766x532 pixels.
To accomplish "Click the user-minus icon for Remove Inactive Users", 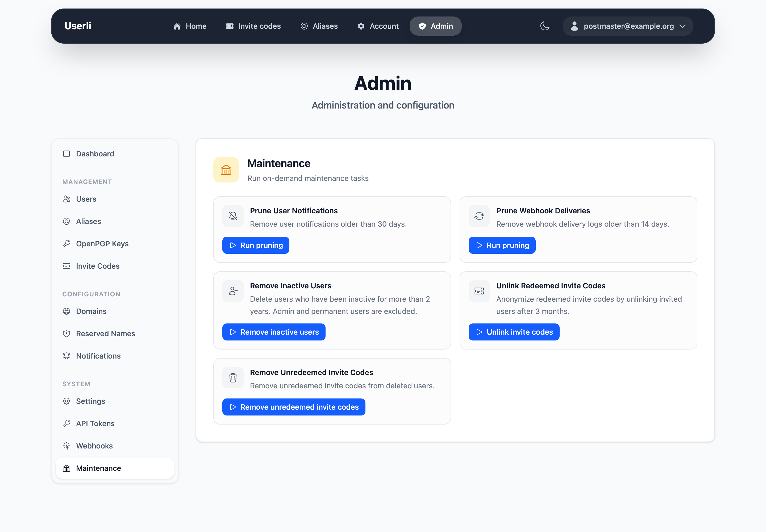I will (233, 291).
